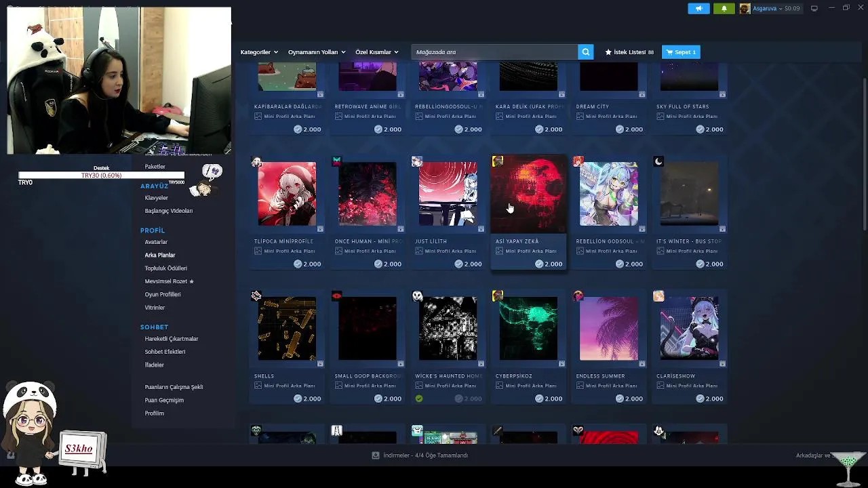Image resolution: width=868 pixels, height=488 pixels.
Task: Open the ASİ YAPAY ZEKÂ red skull thumbnail
Action: click(528, 194)
